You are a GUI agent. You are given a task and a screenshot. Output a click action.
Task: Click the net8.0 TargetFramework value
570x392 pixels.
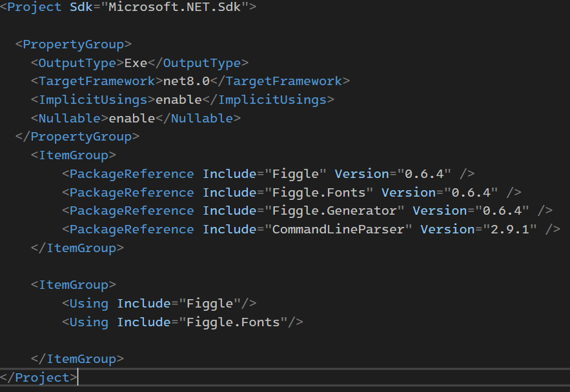(187, 81)
